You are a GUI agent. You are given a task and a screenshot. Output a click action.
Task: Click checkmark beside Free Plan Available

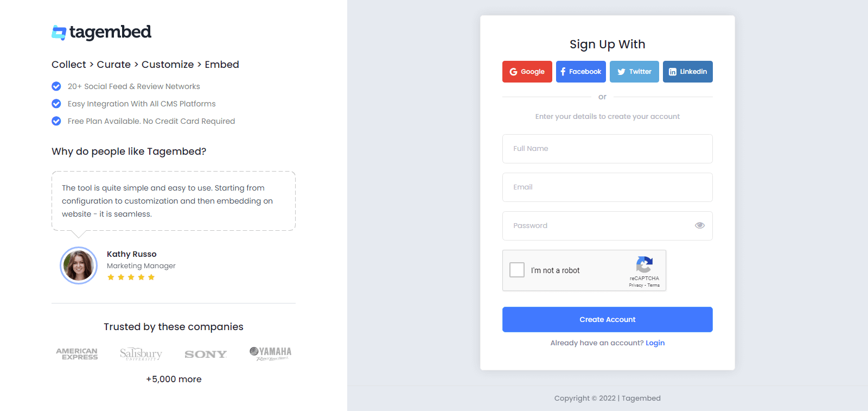pyautogui.click(x=56, y=121)
